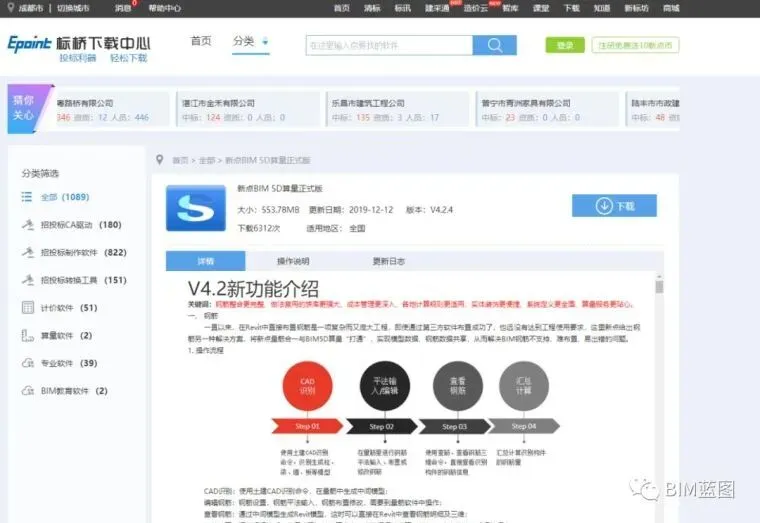
Task: Open 造价云 in the top navigation bar
Action: pyautogui.click(x=475, y=8)
